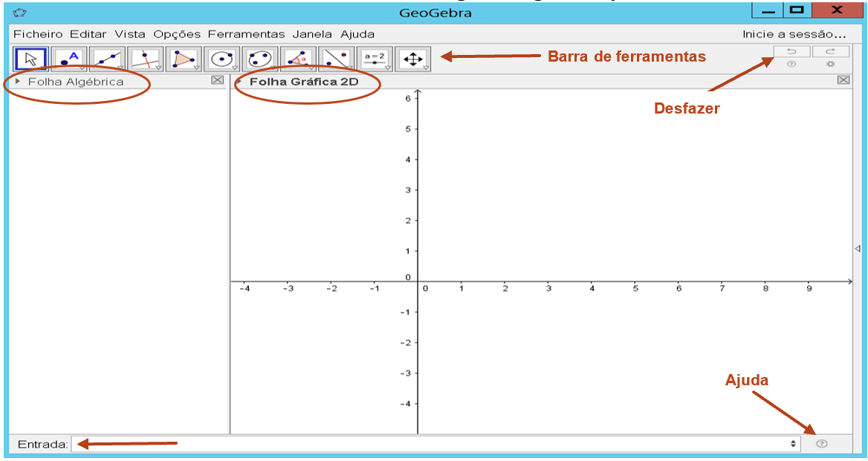
Task: Click the Undo arrow button
Action: coord(792,51)
